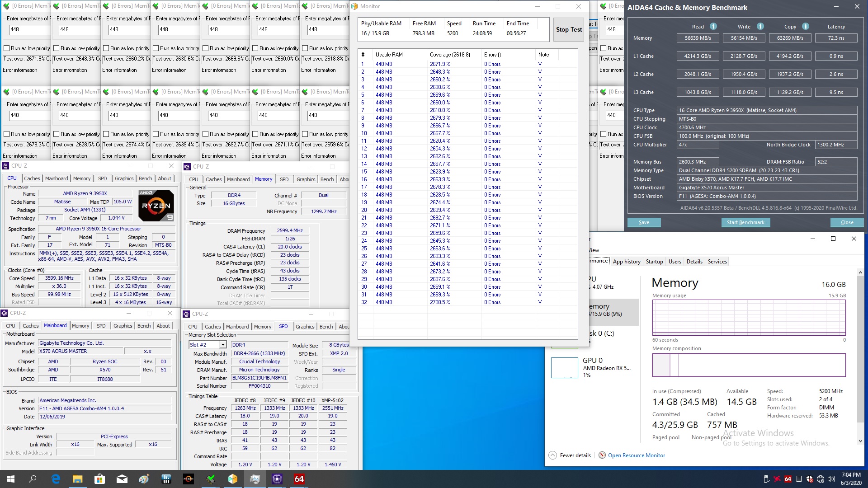This screenshot has width=868, height=488.
Task: Open Details tab in Task Manager
Action: (x=694, y=262)
